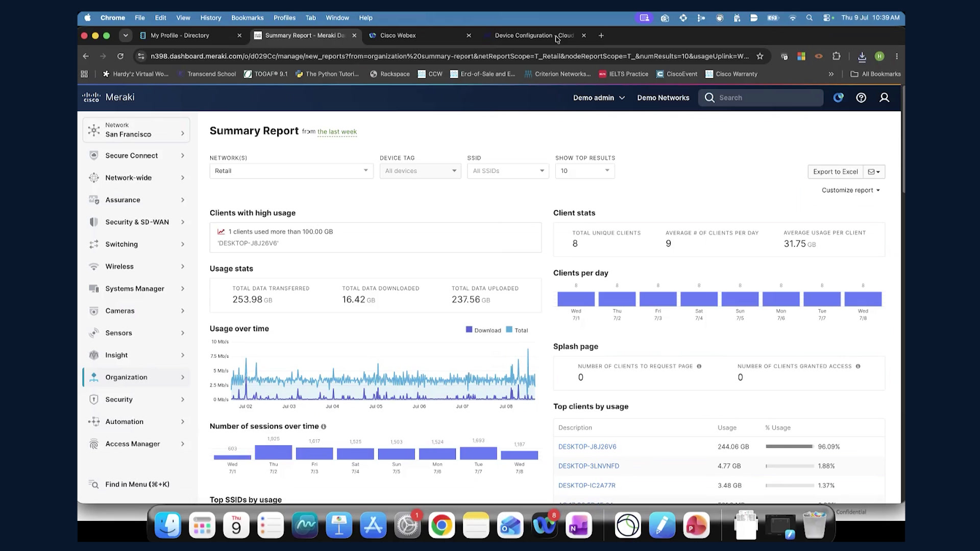Viewport: 980px width, 551px height.
Task: Open Finder from the dock
Action: (168, 525)
